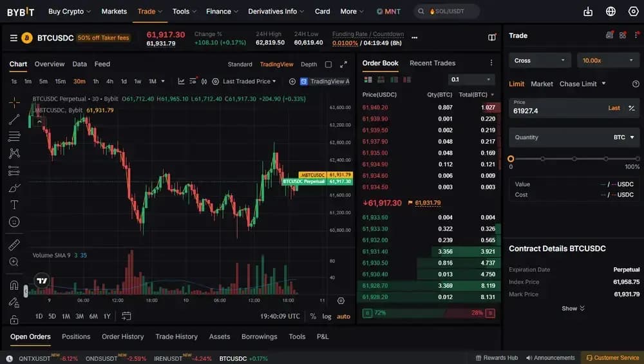Open the calculator icon in Trade panel
Viewport: 644px width, 364px height.
(609, 35)
